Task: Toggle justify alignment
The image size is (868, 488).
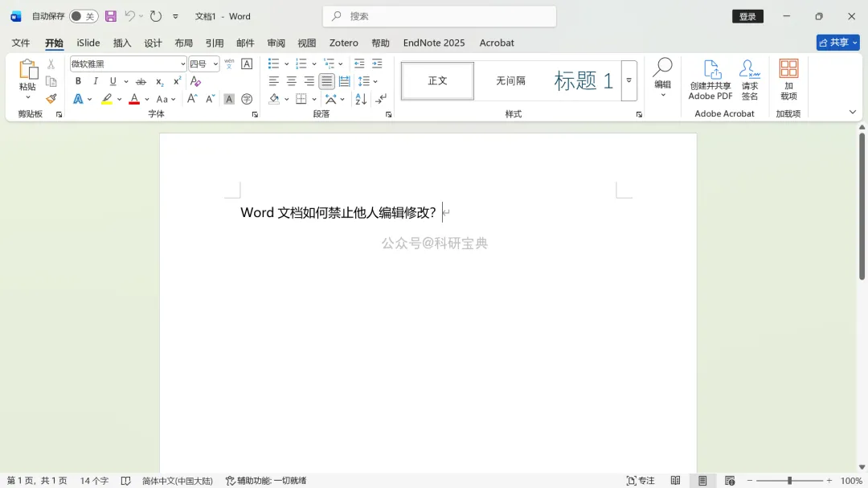Action: [326, 81]
